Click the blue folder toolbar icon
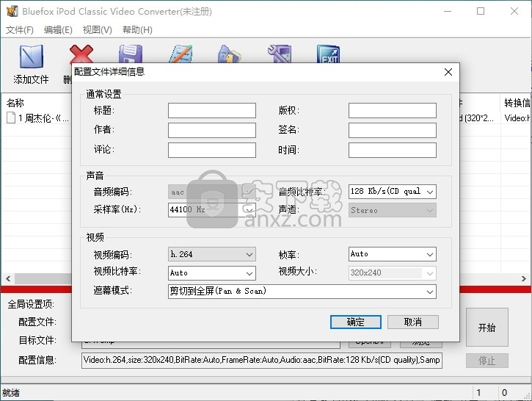Viewport: 532px width, 401px height. (x=230, y=54)
